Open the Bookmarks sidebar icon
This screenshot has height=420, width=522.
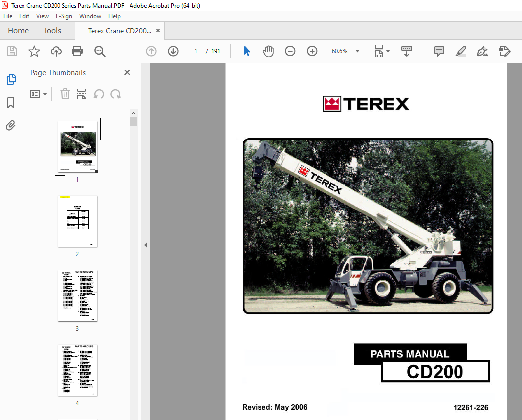point(11,103)
